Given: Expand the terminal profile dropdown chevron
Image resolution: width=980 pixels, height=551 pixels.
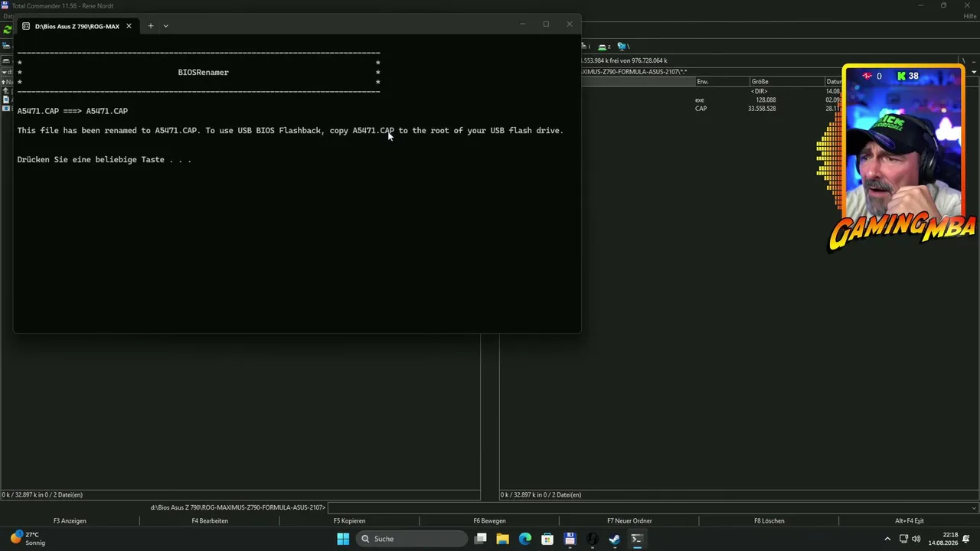Looking at the screenshot, I should click(x=165, y=26).
